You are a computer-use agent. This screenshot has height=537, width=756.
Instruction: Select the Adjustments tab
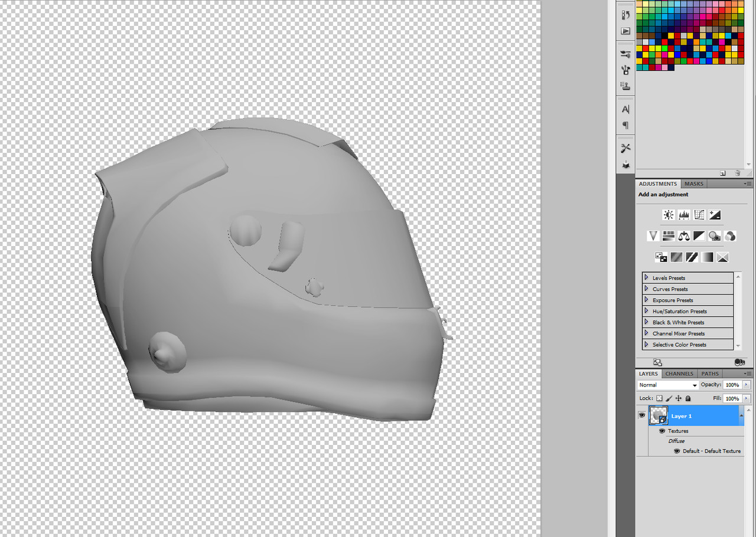coord(658,184)
